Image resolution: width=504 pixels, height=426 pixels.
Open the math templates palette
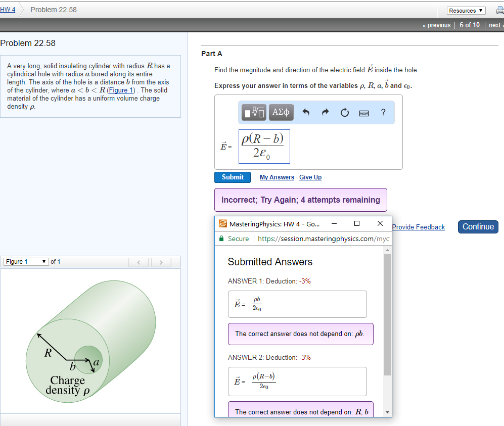(x=254, y=113)
